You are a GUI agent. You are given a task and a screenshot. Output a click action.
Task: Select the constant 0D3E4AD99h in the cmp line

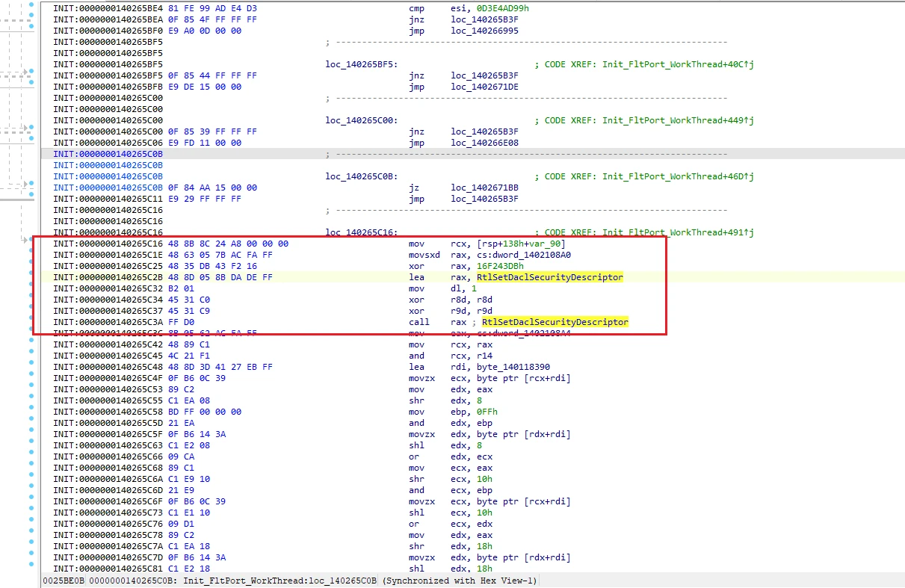(x=501, y=8)
